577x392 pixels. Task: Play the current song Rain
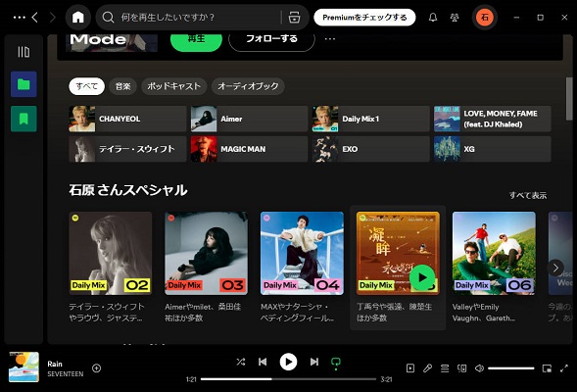pos(288,362)
